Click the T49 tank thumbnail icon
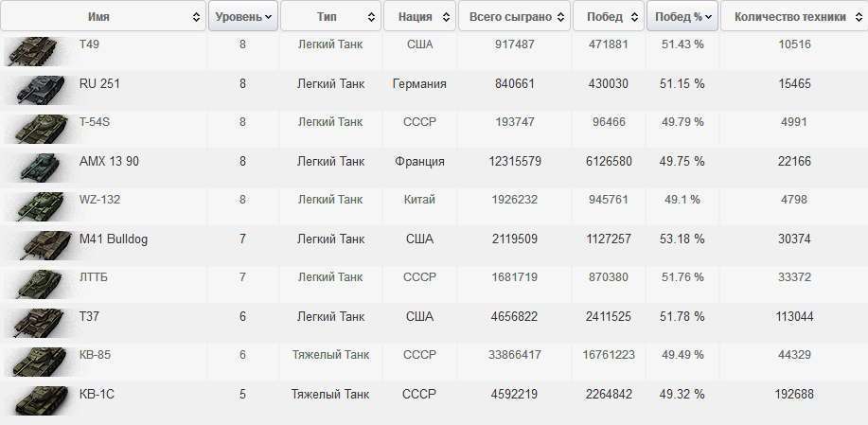The image size is (868, 425). 36,51
